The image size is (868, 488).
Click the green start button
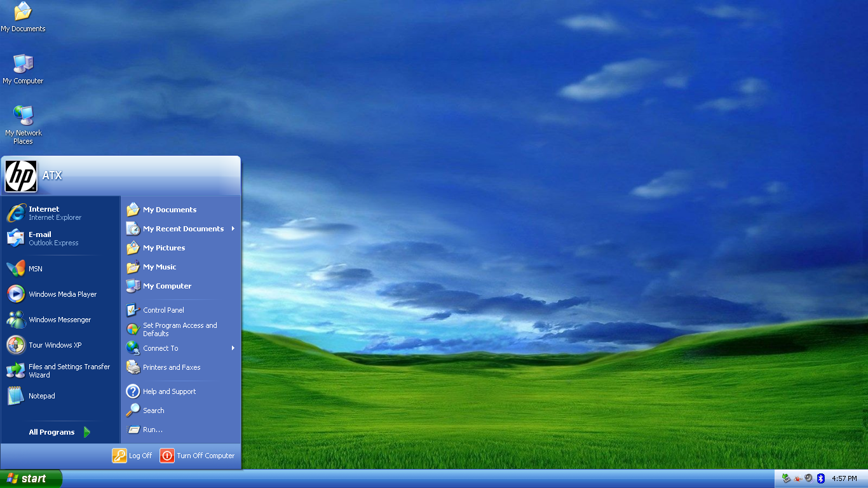[x=31, y=478]
